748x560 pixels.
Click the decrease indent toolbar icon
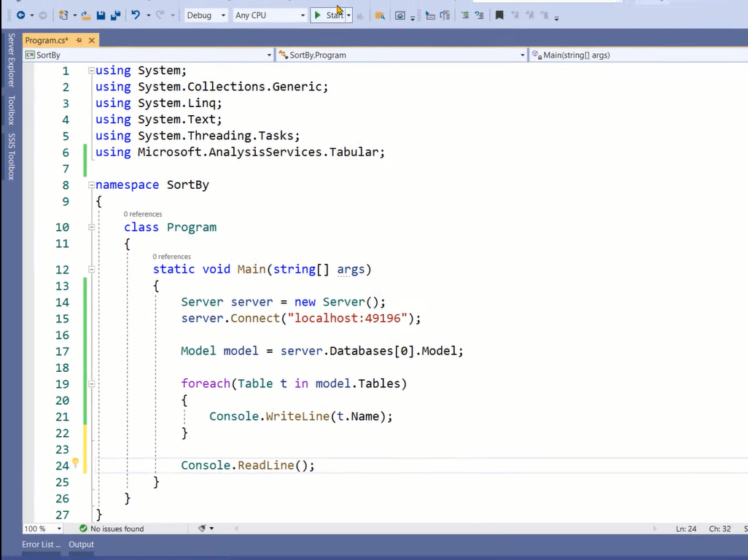pos(430,16)
